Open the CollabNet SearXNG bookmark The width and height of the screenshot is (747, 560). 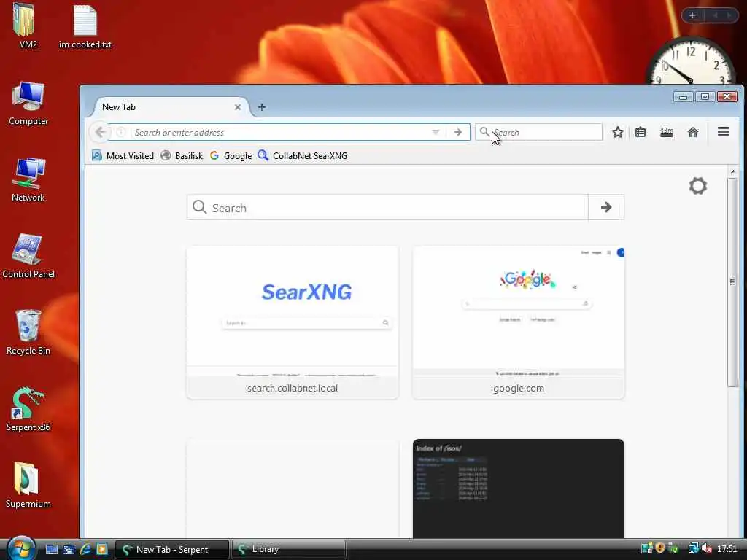click(x=303, y=156)
